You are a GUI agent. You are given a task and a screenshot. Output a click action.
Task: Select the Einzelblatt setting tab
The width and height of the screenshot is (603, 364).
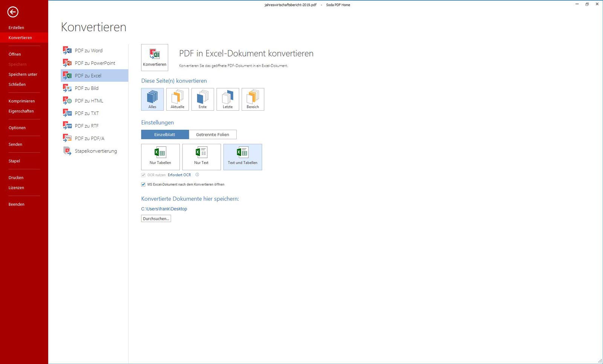(x=165, y=134)
